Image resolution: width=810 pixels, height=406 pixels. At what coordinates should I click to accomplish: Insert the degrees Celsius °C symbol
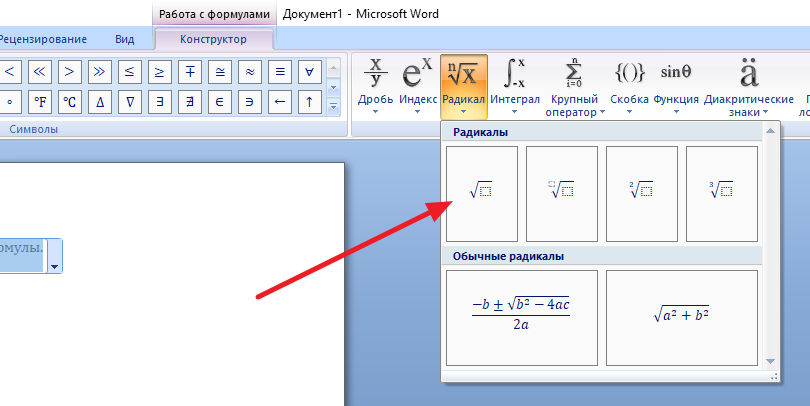click(x=70, y=101)
